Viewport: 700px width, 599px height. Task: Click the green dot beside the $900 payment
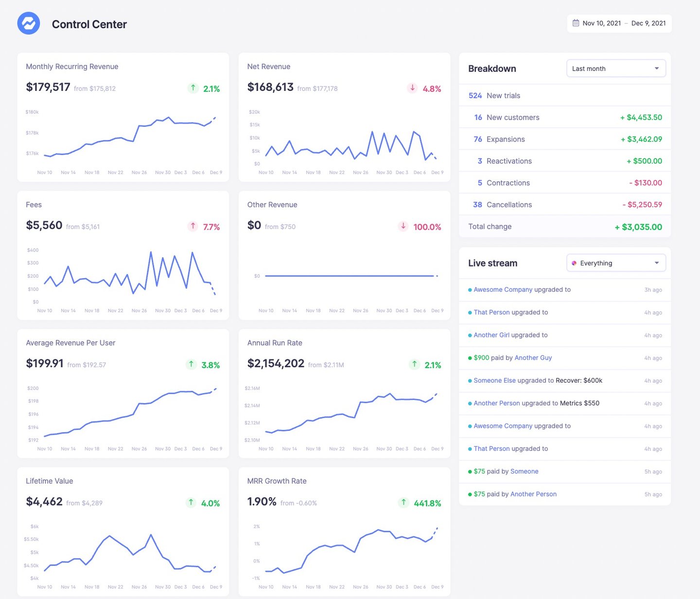coord(470,358)
